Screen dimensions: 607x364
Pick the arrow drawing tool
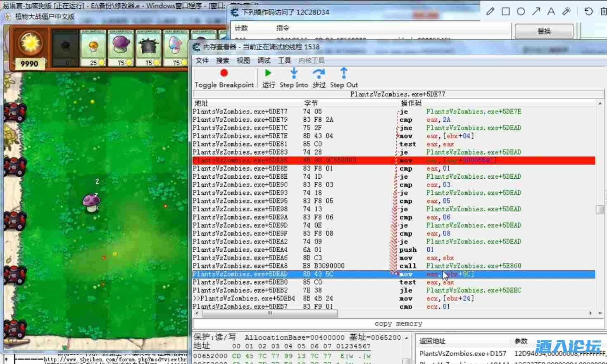point(536,12)
